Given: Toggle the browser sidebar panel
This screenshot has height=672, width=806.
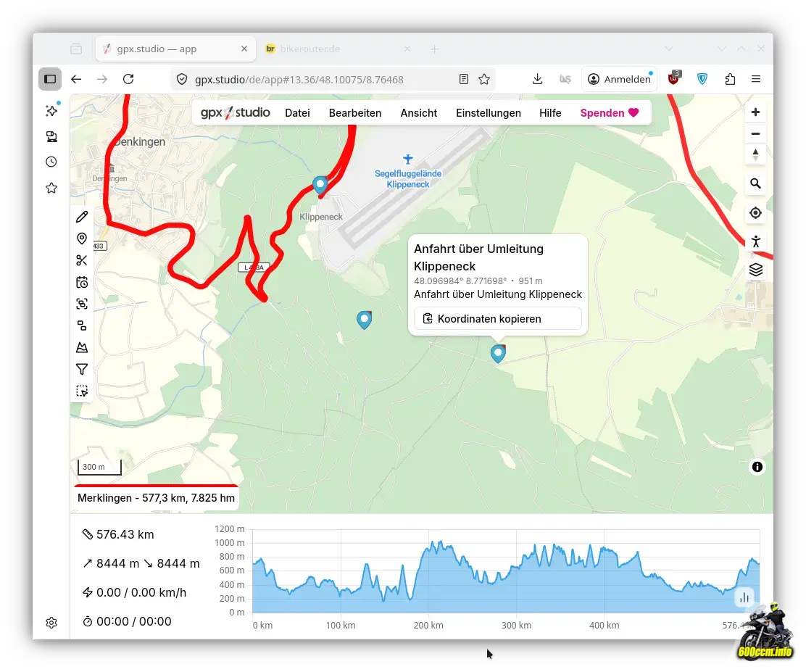Looking at the screenshot, I should click(50, 79).
